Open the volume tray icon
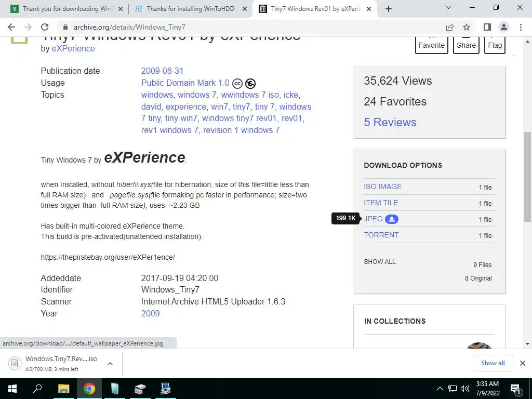The height and width of the screenshot is (399, 532). [465, 389]
